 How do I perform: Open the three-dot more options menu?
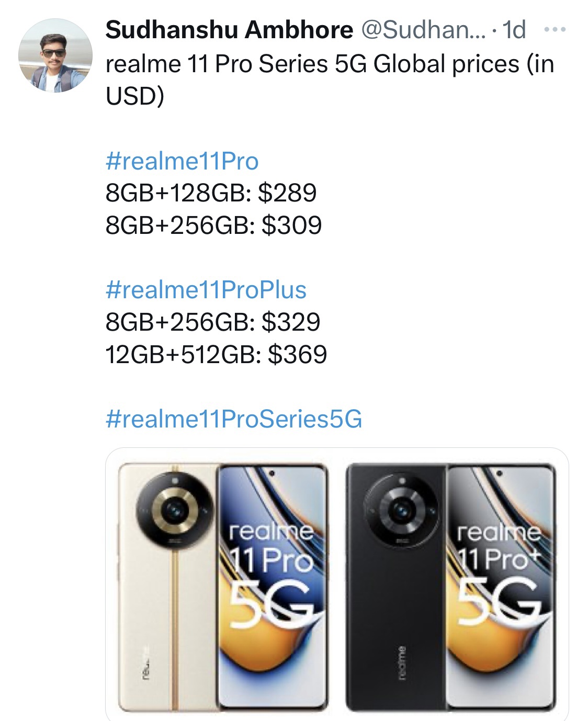click(555, 30)
